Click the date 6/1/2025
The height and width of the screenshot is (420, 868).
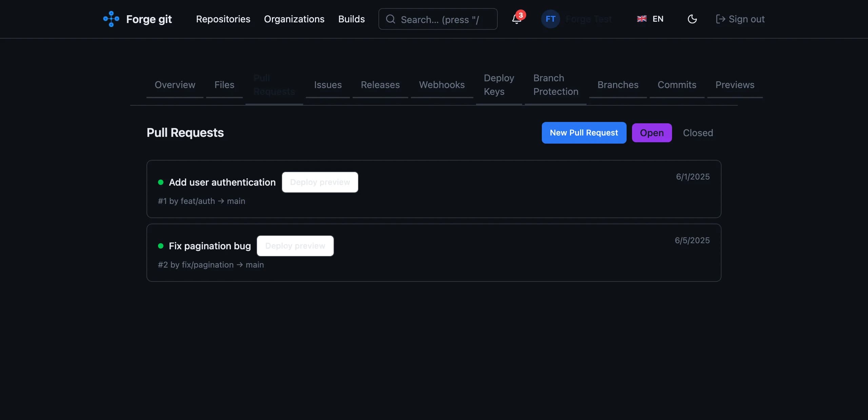pyautogui.click(x=693, y=177)
